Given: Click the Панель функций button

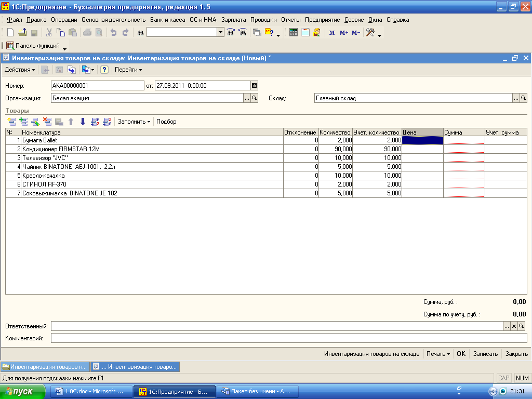Looking at the screenshot, I should coord(33,46).
